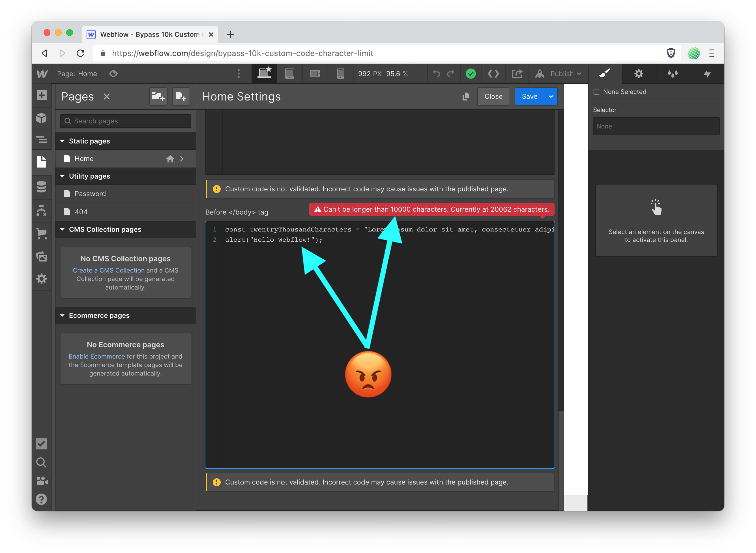Follow the Create a CMS Collection link

coord(108,270)
